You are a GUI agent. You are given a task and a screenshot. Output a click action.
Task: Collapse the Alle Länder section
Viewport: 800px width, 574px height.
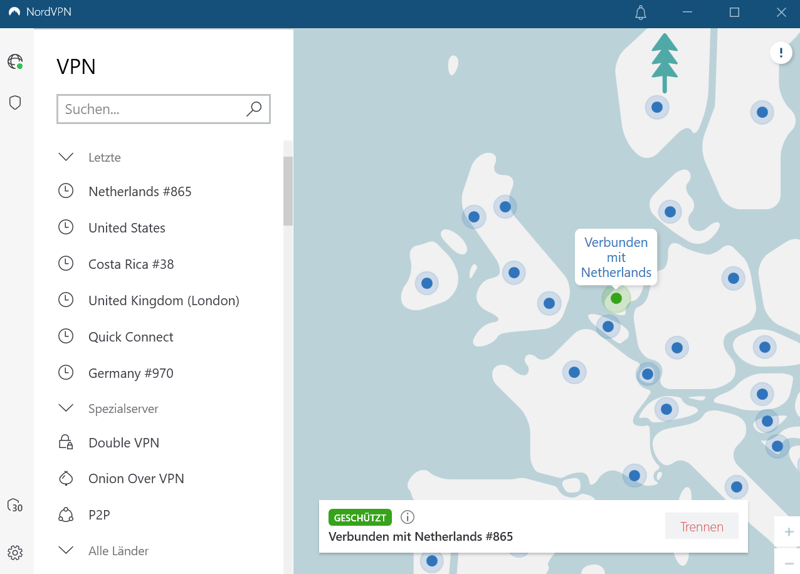[x=66, y=550]
